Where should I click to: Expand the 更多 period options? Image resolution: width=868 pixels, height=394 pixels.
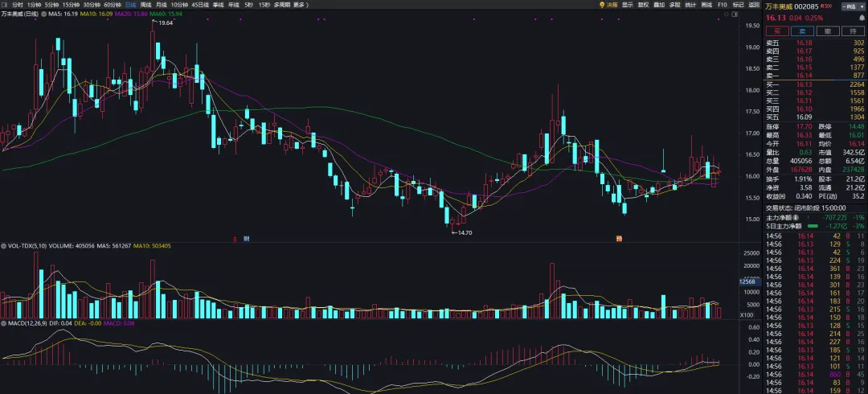pyautogui.click(x=301, y=5)
